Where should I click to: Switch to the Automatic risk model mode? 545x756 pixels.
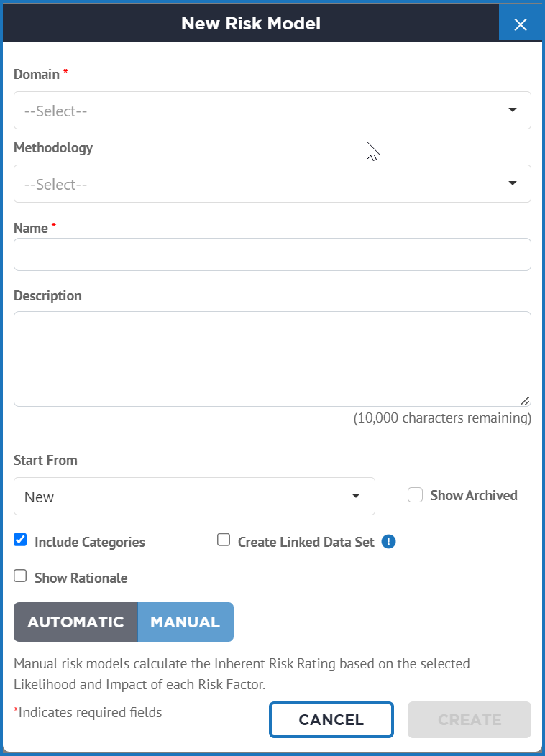[x=75, y=622]
